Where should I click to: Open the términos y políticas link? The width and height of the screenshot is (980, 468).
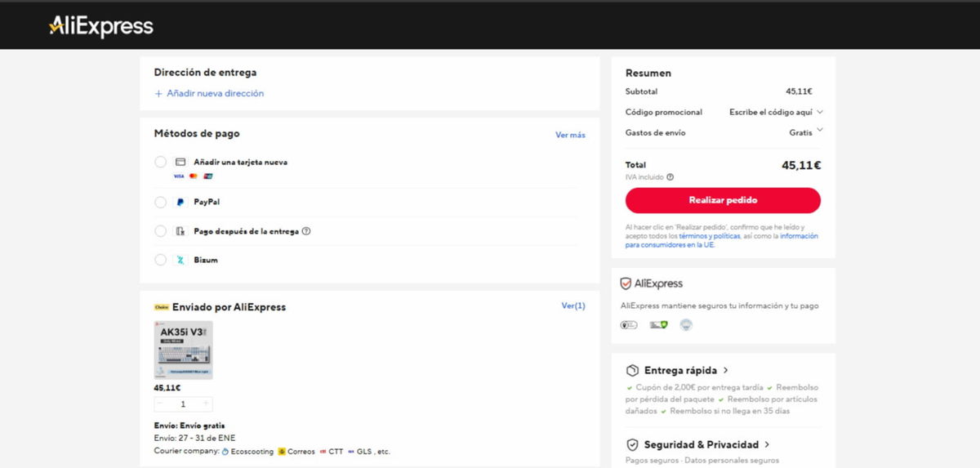coord(709,236)
